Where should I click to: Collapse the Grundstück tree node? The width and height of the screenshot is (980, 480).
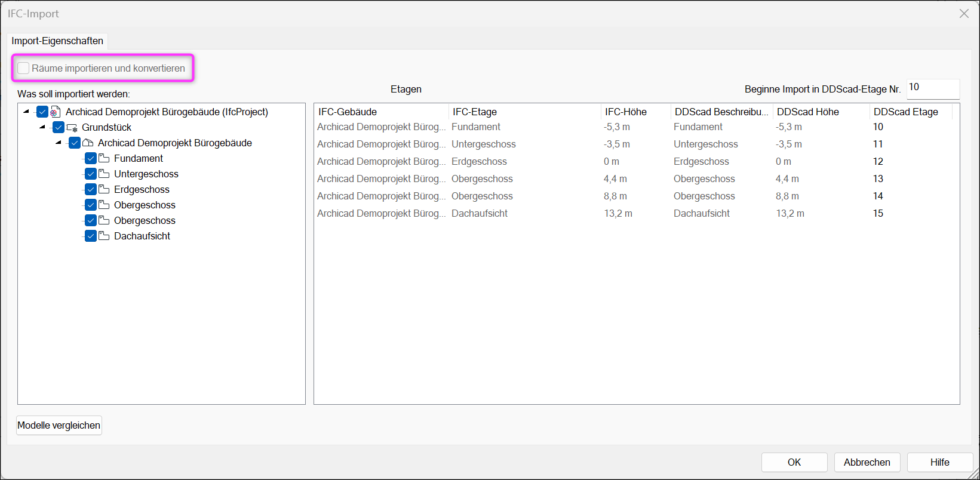pyautogui.click(x=42, y=127)
